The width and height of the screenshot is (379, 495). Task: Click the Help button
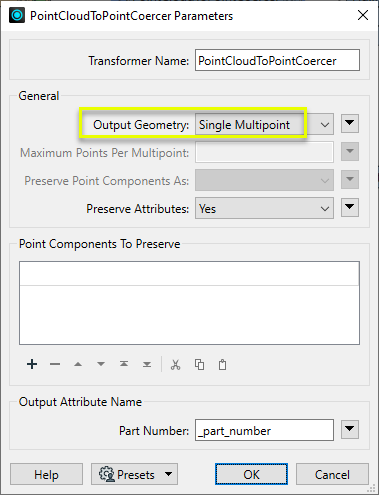point(46,474)
